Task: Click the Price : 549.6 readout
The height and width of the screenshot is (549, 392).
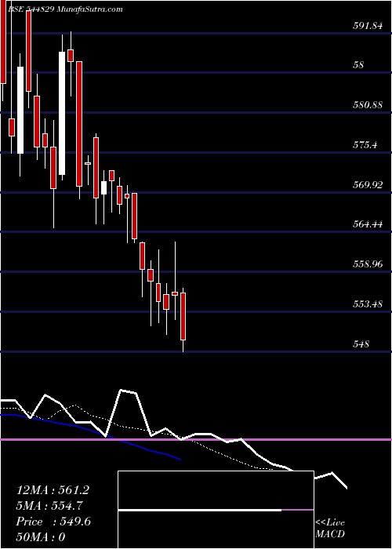Action: (x=53, y=522)
